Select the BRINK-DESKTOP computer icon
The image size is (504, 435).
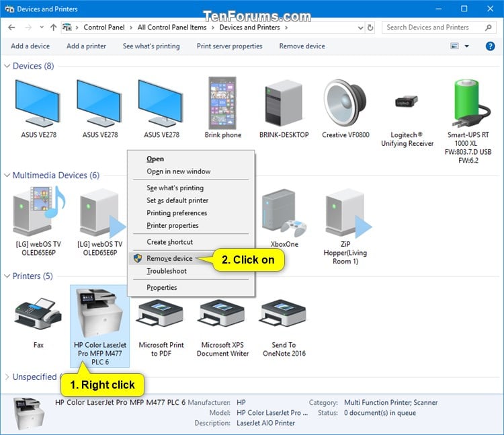284,103
